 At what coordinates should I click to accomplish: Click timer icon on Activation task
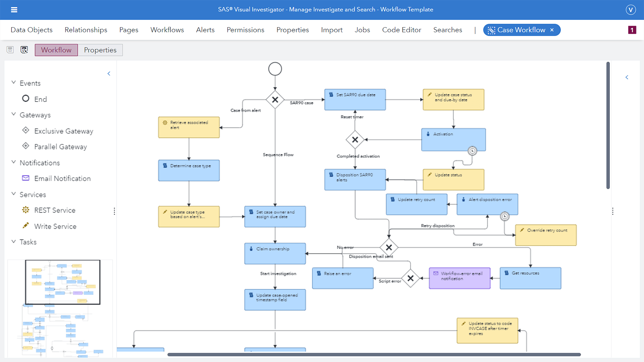pos(472,151)
